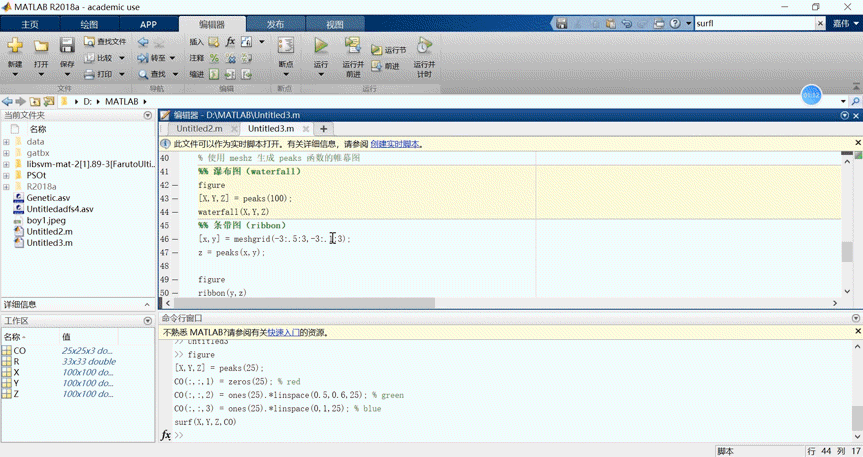This screenshot has width=863, height=457.
Task: Collapse the 详细信息 panel chevron
Action: click(147, 304)
